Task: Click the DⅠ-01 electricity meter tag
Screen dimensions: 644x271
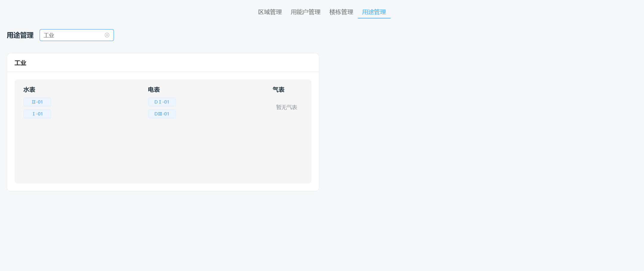Action: 162,102
